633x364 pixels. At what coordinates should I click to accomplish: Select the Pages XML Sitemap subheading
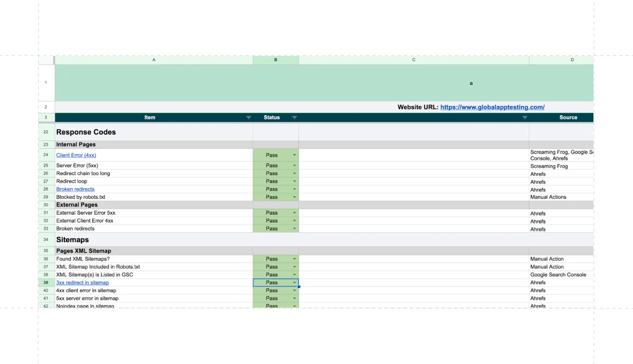click(154, 251)
